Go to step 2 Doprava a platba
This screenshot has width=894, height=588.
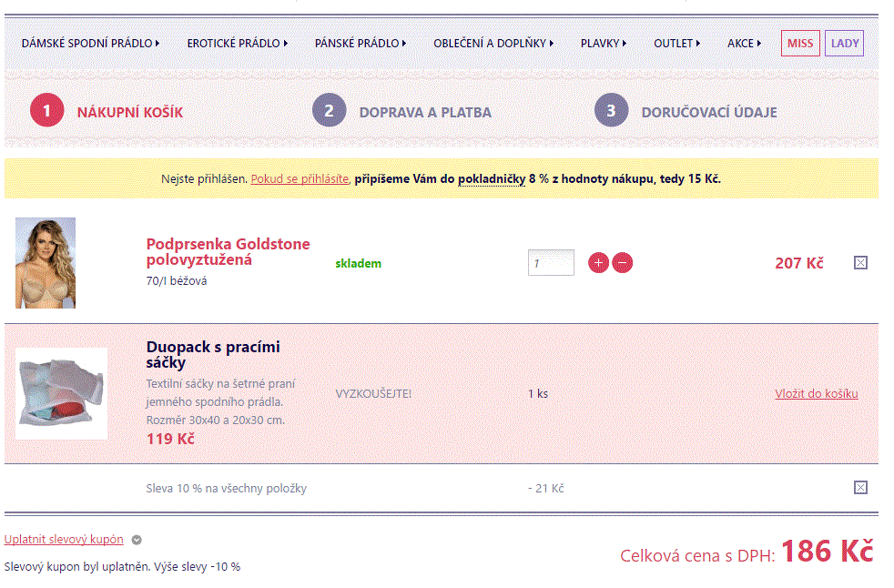pos(402,111)
